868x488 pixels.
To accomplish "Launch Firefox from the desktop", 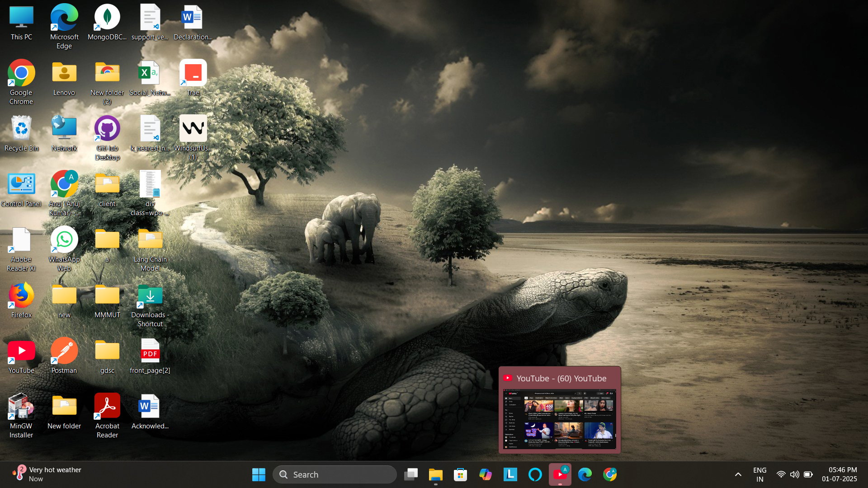I will [21, 296].
